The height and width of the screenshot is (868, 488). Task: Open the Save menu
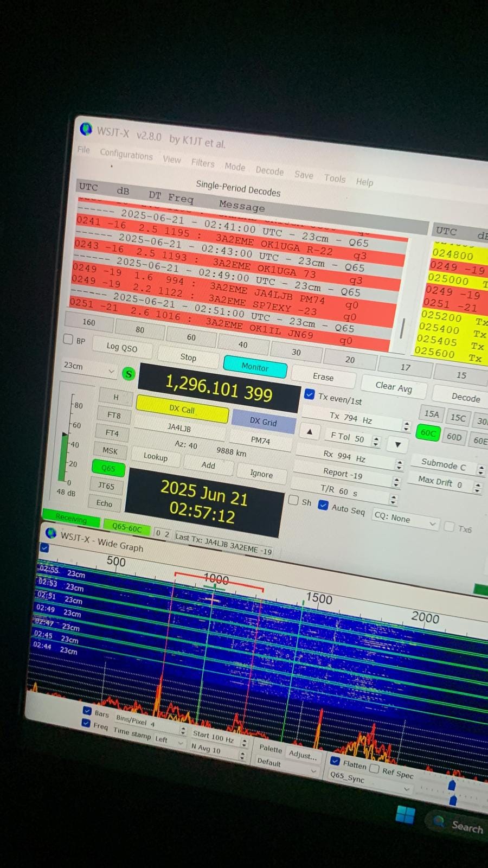pyautogui.click(x=304, y=175)
